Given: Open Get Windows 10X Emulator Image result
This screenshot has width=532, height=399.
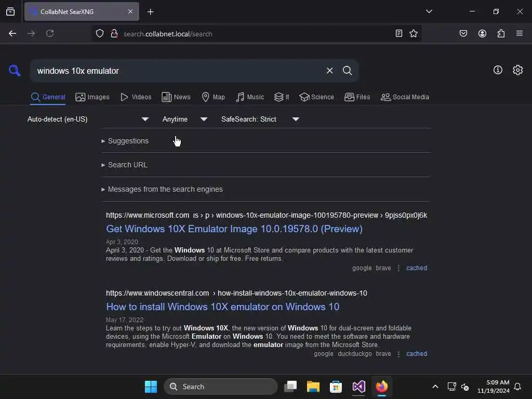Looking at the screenshot, I should coord(234,229).
